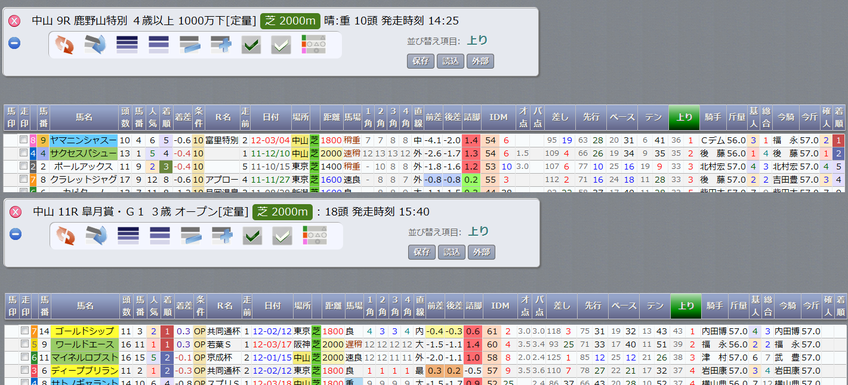Click gray rows with blue plus icon, 9R toolbar
Viewport: 848px width, 385px height.
(221, 45)
